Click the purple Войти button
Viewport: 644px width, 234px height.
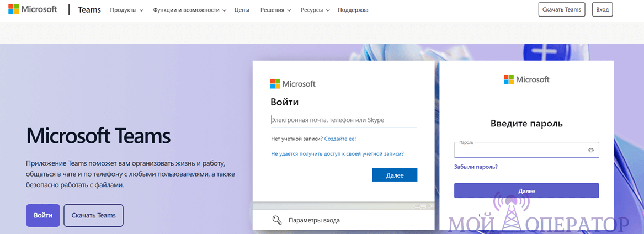click(x=42, y=215)
